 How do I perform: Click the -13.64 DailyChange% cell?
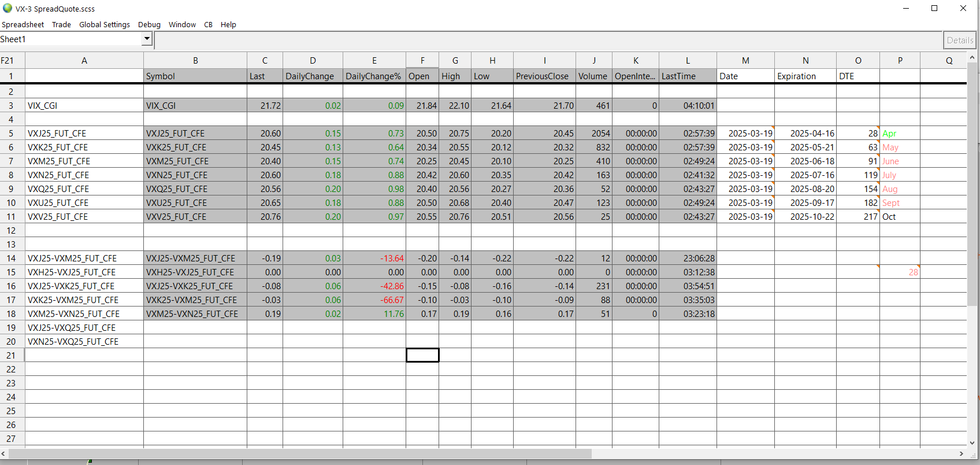coord(374,258)
